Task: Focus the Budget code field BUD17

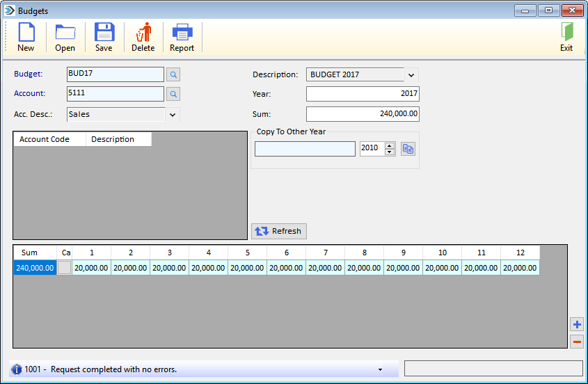Action: [116, 74]
